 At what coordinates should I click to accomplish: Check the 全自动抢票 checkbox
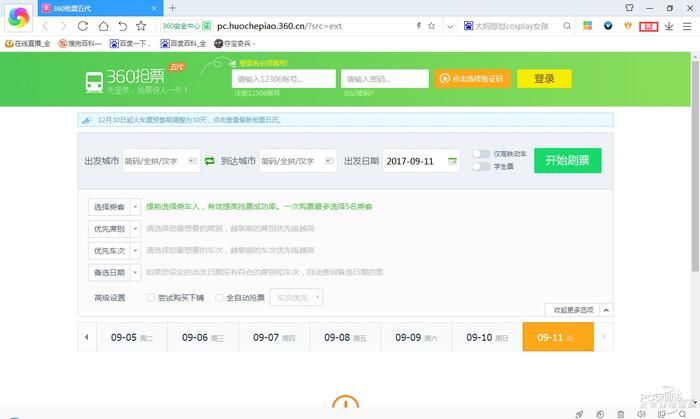tap(219, 298)
